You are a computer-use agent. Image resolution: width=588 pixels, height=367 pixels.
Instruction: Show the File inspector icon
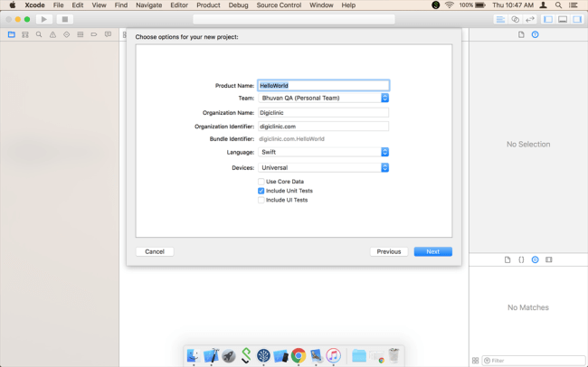[x=521, y=34]
